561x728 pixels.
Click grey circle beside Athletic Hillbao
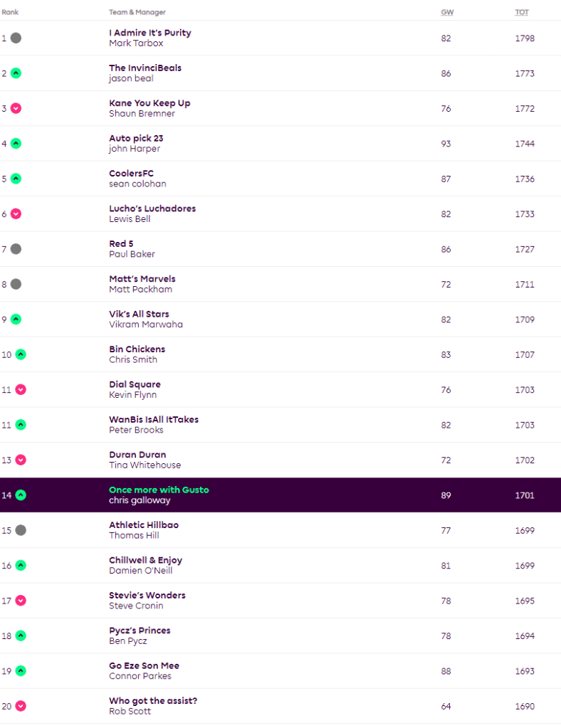[21, 530]
